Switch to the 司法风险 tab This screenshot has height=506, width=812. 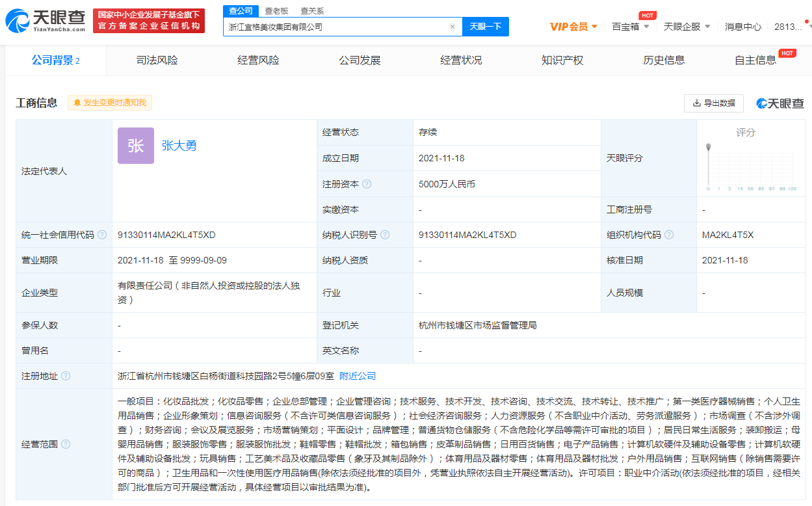(157, 60)
